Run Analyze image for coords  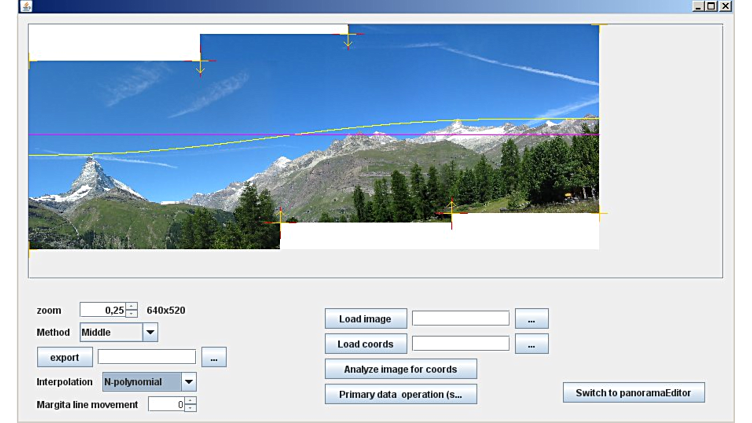coord(400,369)
